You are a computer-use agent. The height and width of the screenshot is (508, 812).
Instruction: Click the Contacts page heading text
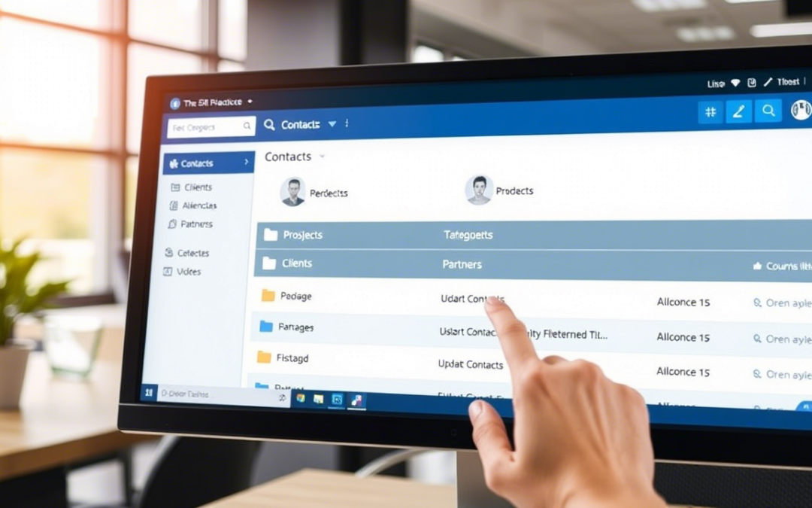pos(288,157)
